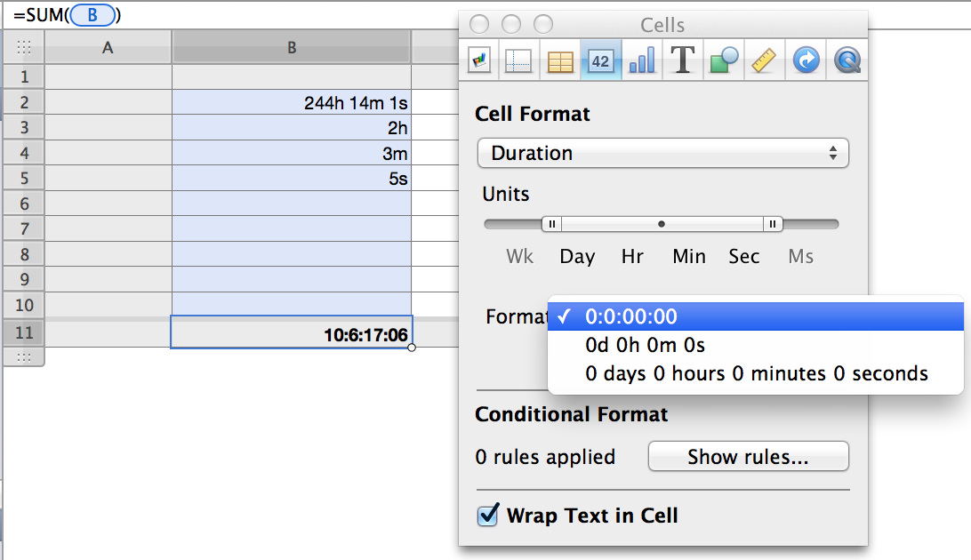Open the Cell Format Duration dropdown
Viewport: 971px width, 560px height.
click(663, 153)
